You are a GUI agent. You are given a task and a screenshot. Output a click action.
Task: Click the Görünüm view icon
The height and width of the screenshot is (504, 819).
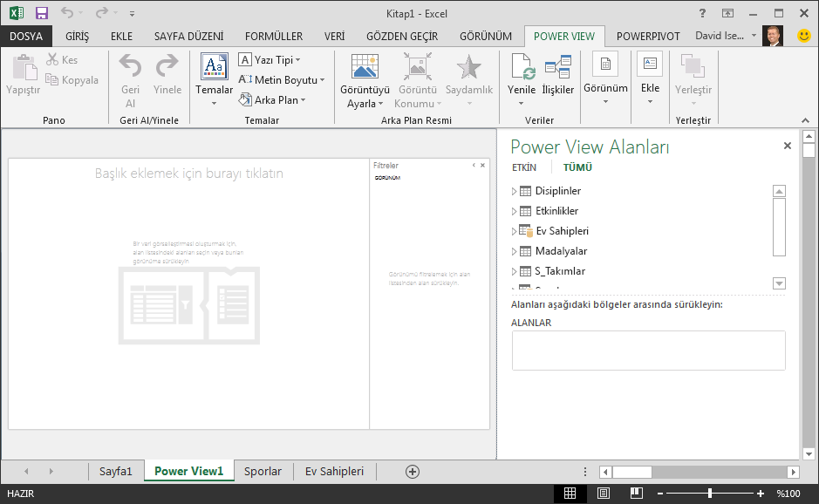click(605, 64)
